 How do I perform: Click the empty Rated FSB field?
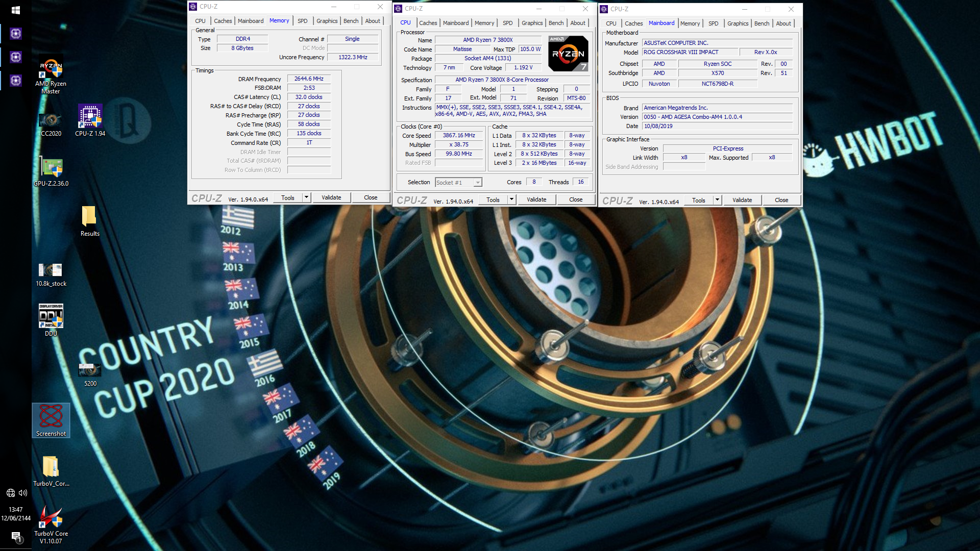(459, 163)
